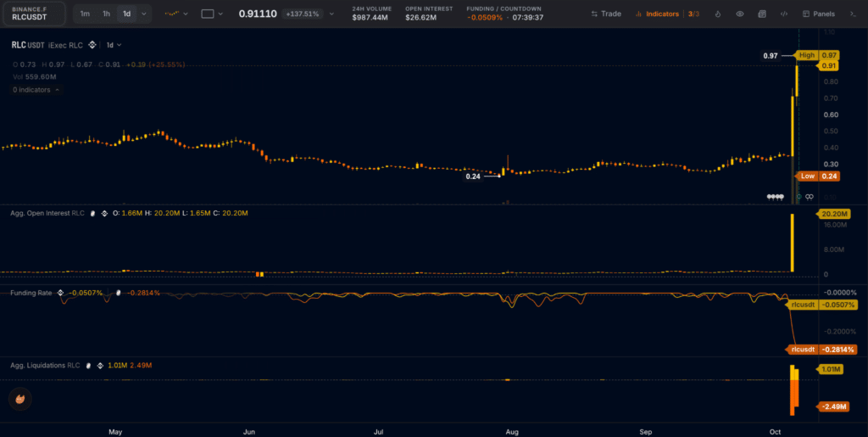Click the Binance logo next to iExec RLC
The image size is (868, 437).
tap(92, 45)
